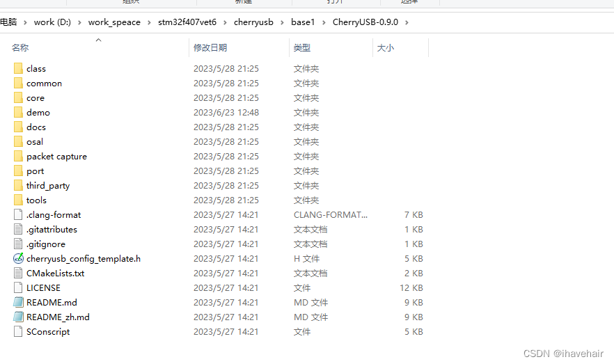The height and width of the screenshot is (364, 614).
Task: Select the class folder icon
Action: (18, 68)
